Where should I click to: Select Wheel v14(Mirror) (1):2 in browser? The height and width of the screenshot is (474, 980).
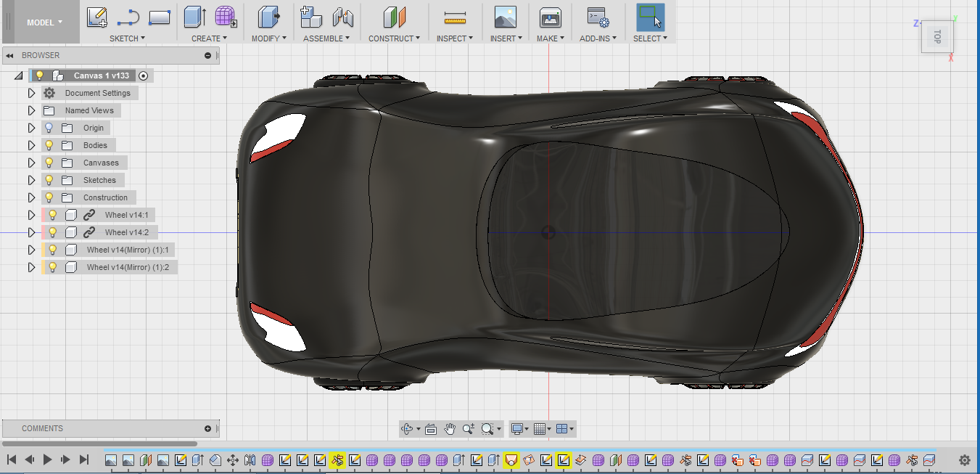[128, 267]
